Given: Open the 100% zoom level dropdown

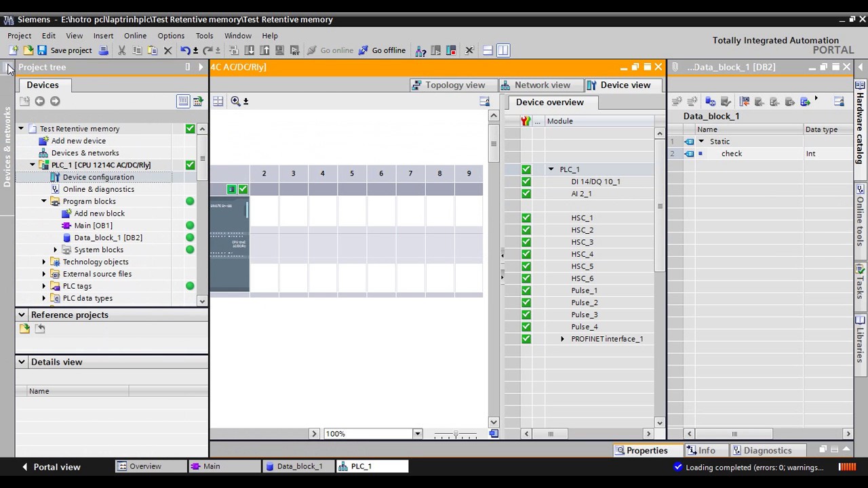Looking at the screenshot, I should click(417, 434).
